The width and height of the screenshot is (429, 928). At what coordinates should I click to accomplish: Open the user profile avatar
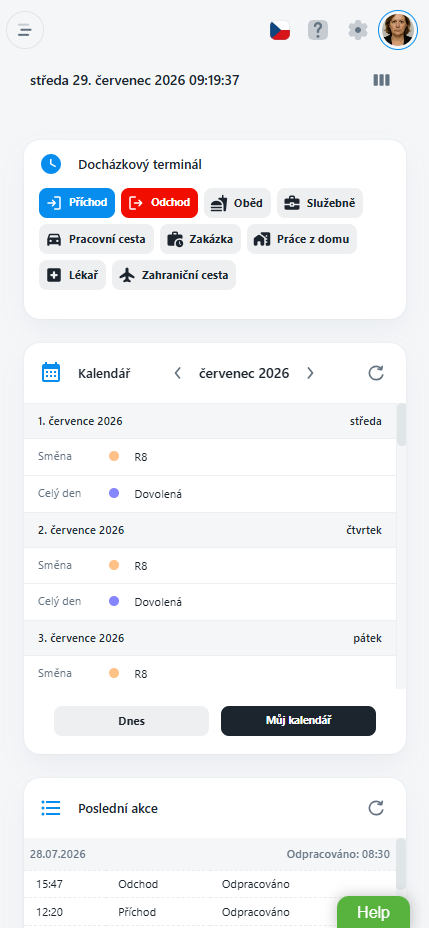398,30
